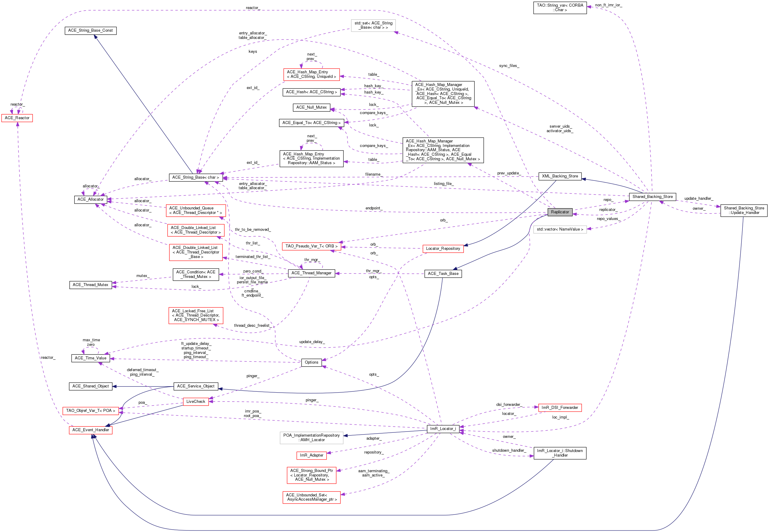Click the ImR_Locator_i node box

click(443, 429)
